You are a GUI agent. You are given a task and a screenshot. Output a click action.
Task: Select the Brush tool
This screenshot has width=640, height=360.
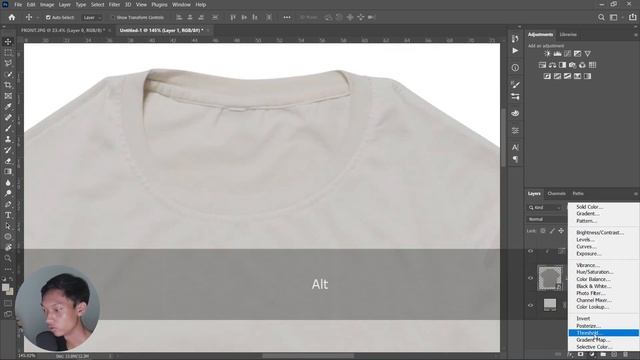(x=8, y=128)
